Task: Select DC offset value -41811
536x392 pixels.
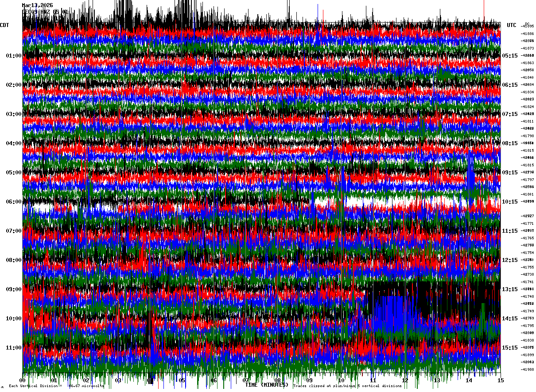Action: pos(527,121)
